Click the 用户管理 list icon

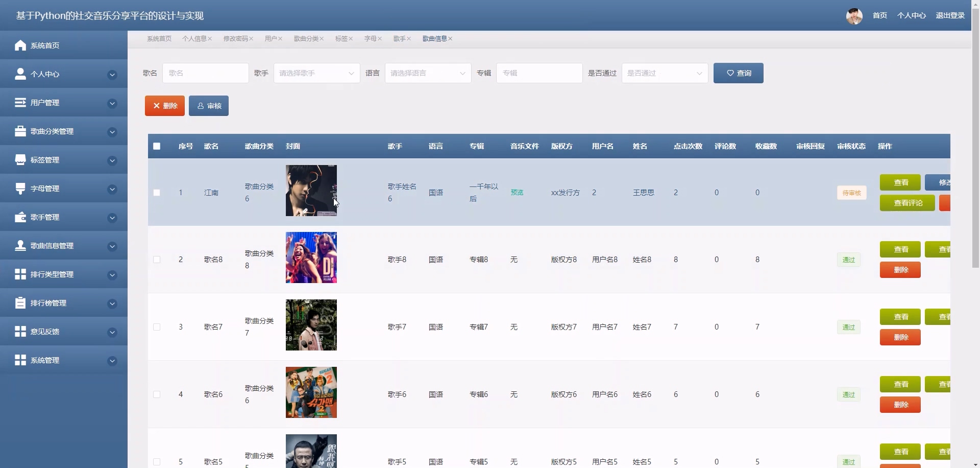20,103
